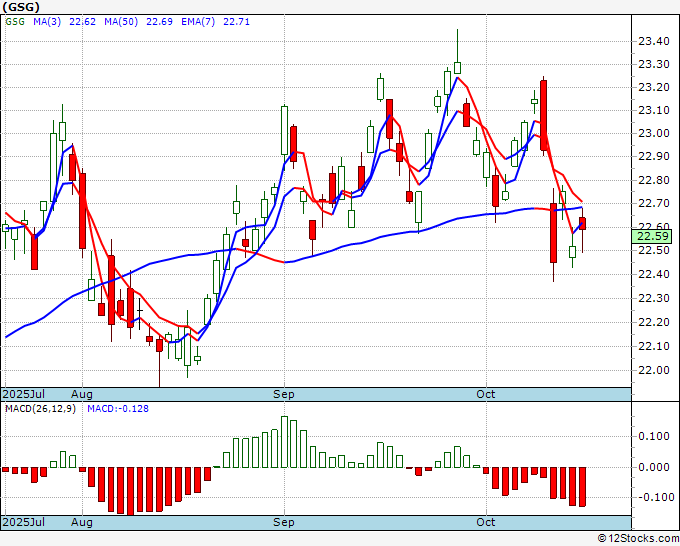The image size is (680, 546).
Task: Select the green GSG legend label
Action: 15,22
